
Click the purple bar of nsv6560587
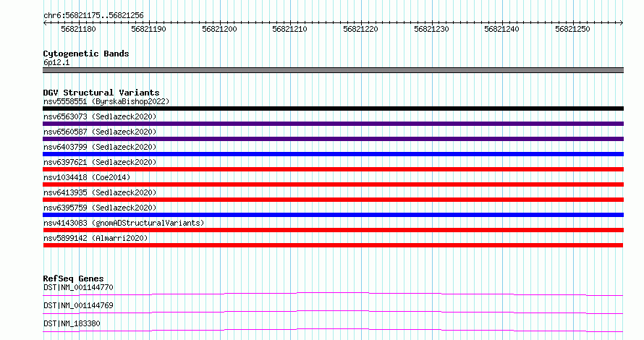tap(333, 139)
